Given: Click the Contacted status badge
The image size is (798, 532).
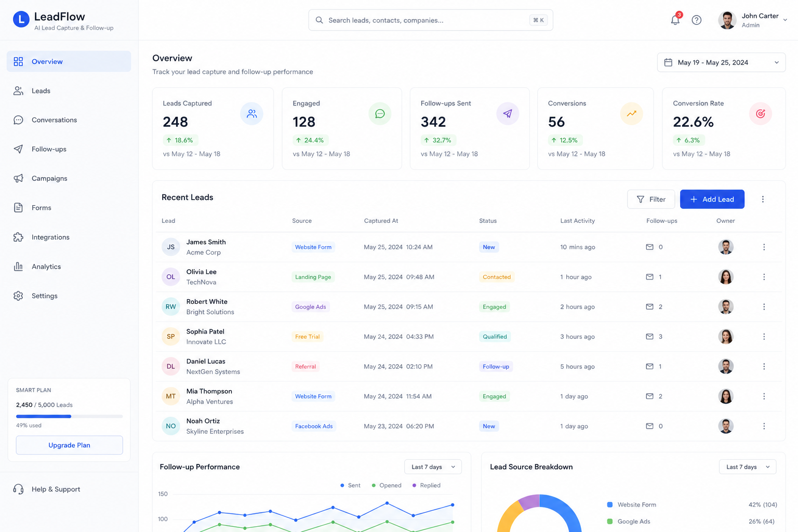Looking at the screenshot, I should coord(497,277).
